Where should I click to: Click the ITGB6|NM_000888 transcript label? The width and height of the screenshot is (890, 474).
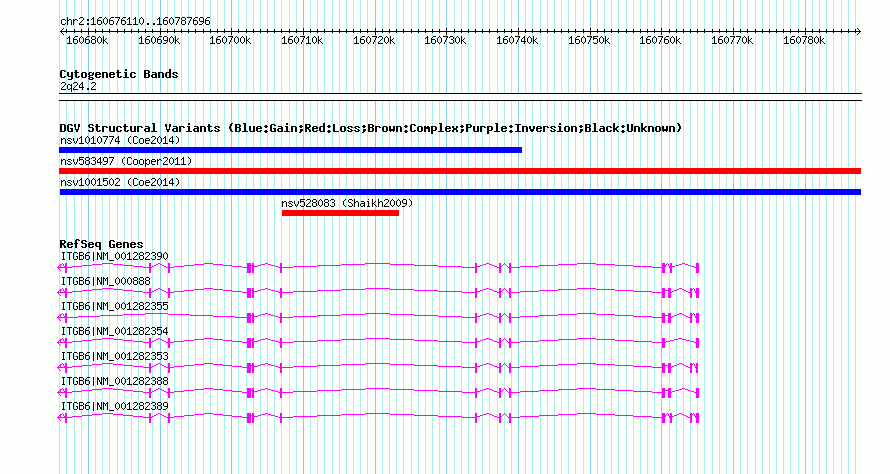point(106,282)
